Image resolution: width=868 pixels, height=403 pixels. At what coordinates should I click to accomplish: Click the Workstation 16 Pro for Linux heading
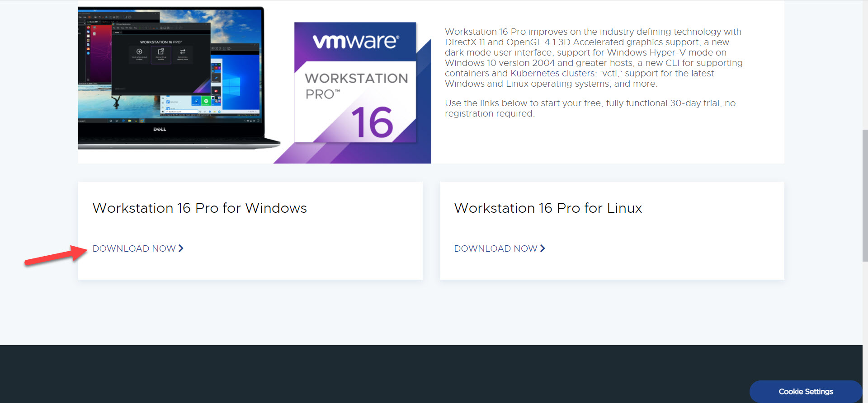click(x=548, y=208)
